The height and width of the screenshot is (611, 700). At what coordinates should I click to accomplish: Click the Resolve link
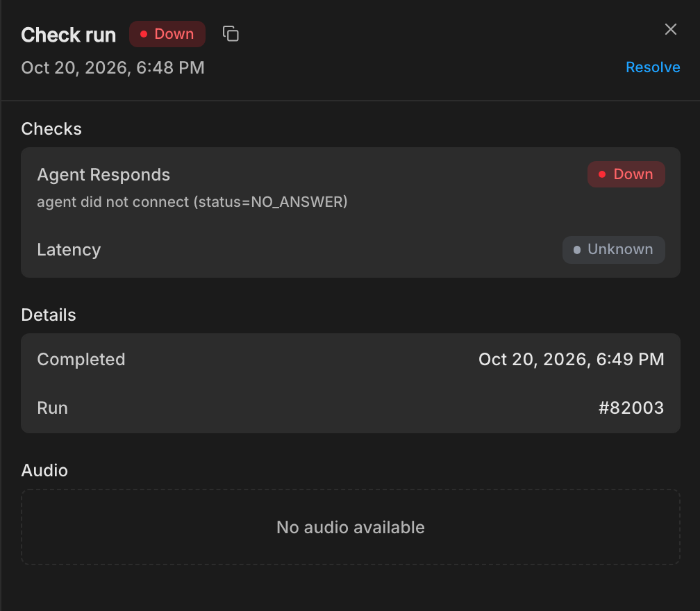[653, 67]
